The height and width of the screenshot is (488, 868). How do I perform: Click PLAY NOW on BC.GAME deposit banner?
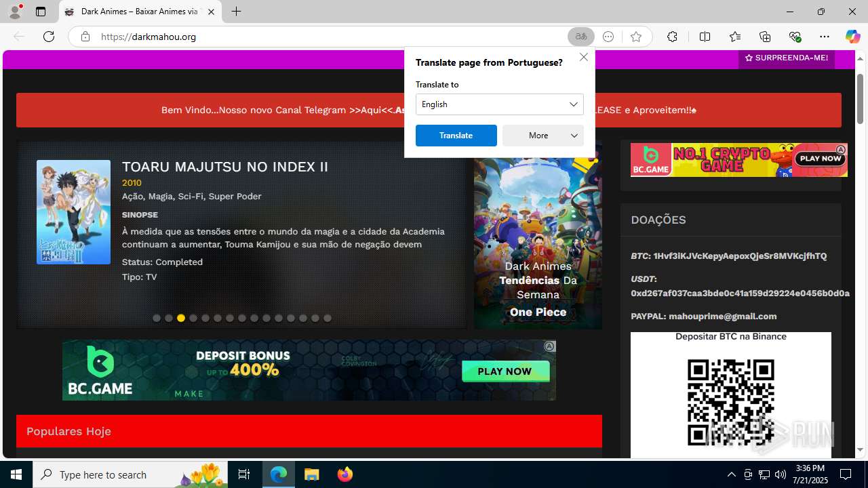click(505, 371)
